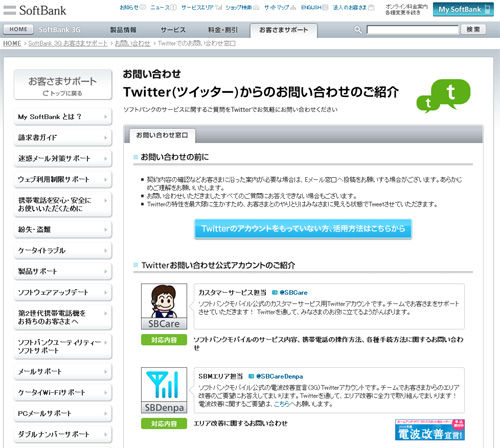
Task: Open お客さまサポート トップに戻る box
Action: (x=63, y=85)
